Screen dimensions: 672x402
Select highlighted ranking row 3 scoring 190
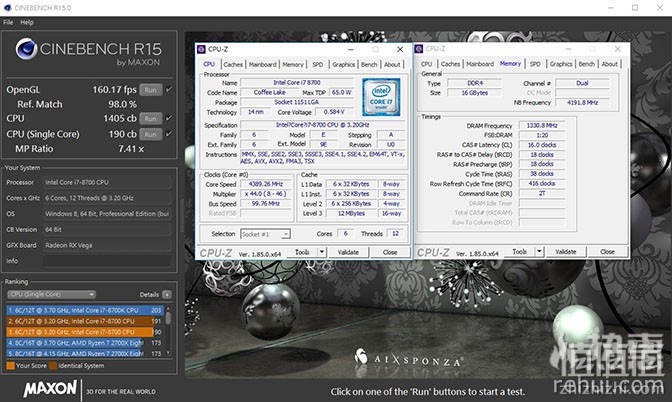click(x=85, y=332)
